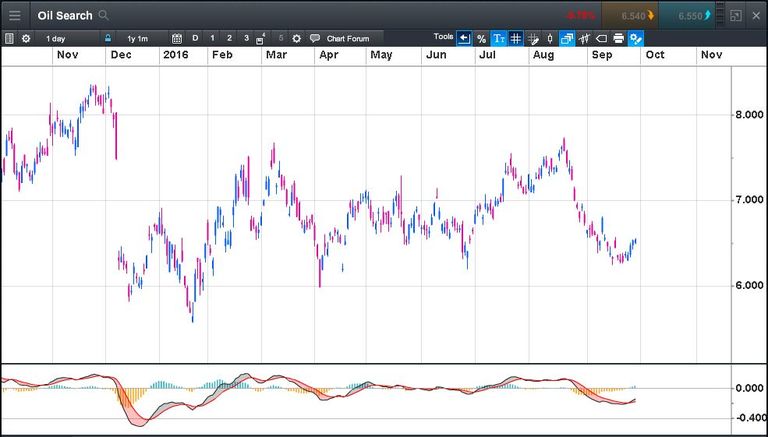This screenshot has height=437, width=768.
Task: Close the Oil Search chart panel
Action: pyautogui.click(x=756, y=16)
